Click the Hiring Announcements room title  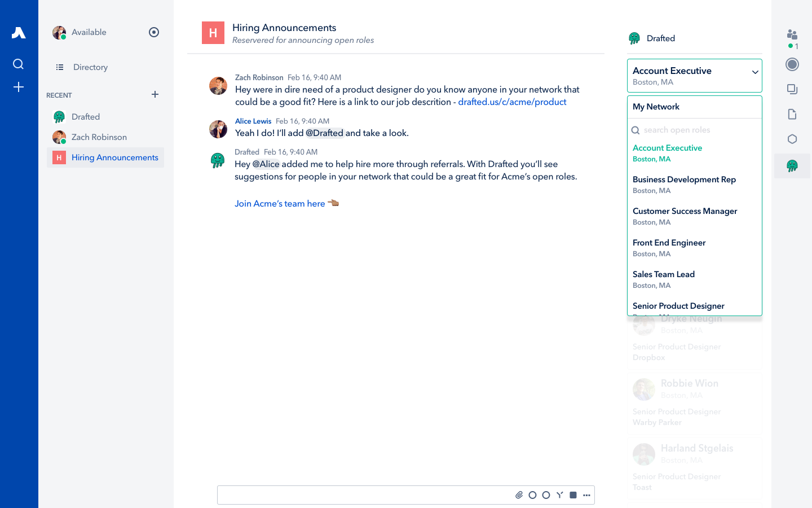[x=284, y=28]
